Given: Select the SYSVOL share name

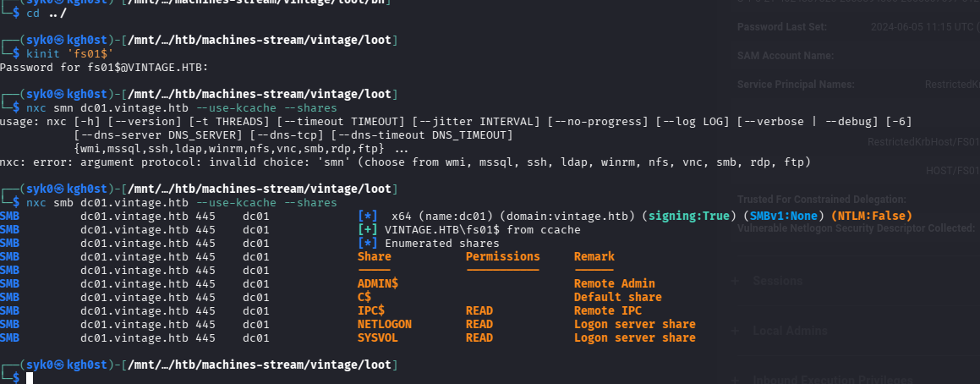Looking at the screenshot, I should pos(377,337).
